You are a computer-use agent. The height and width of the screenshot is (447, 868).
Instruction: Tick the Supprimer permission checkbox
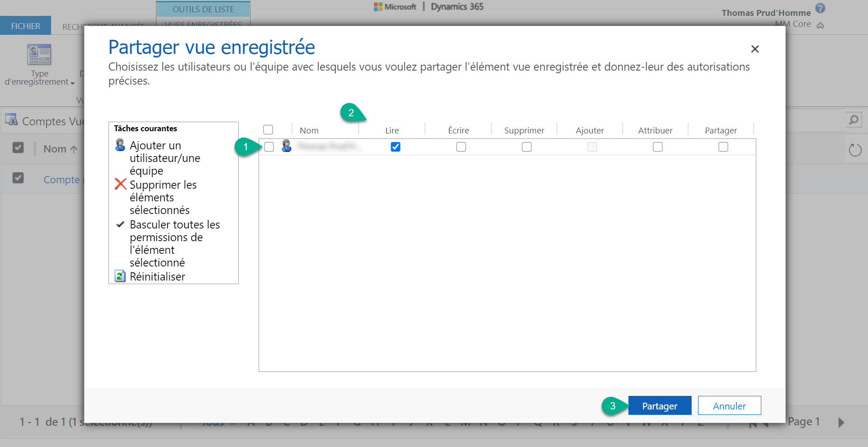(526, 147)
